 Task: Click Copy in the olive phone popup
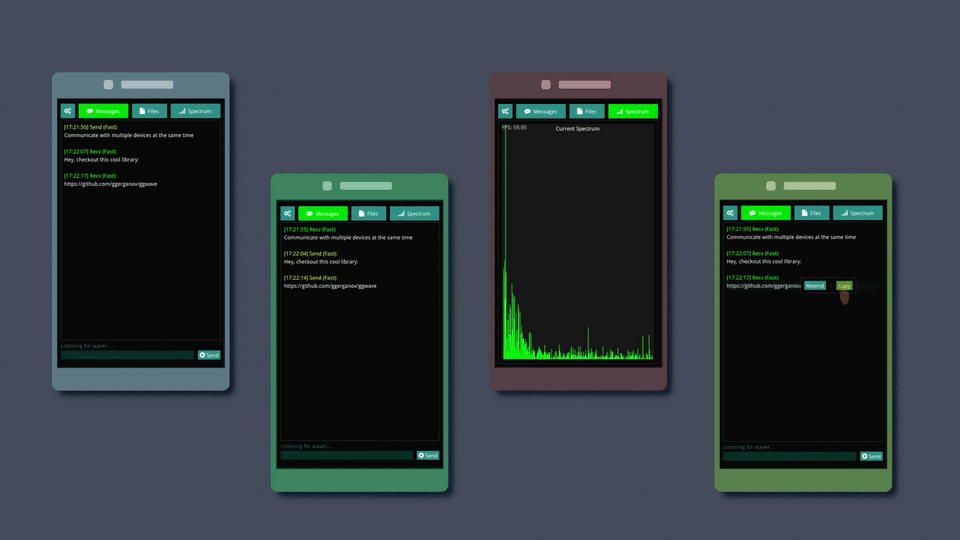click(844, 285)
